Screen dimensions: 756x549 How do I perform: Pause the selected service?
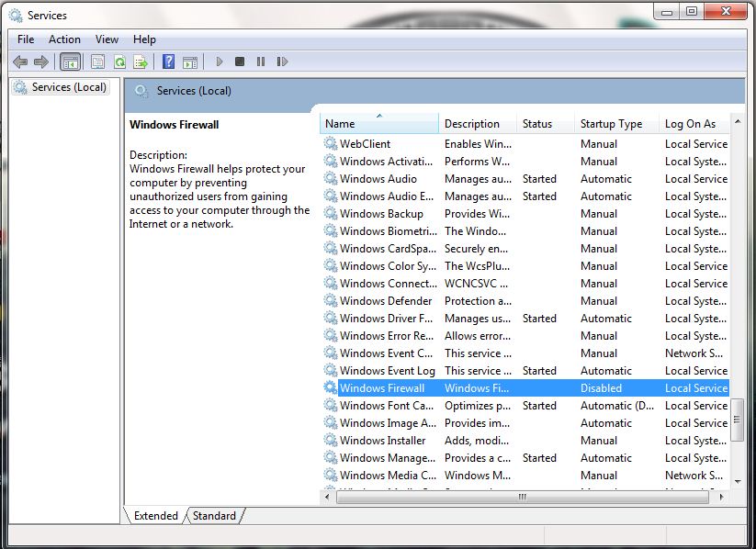(261, 62)
